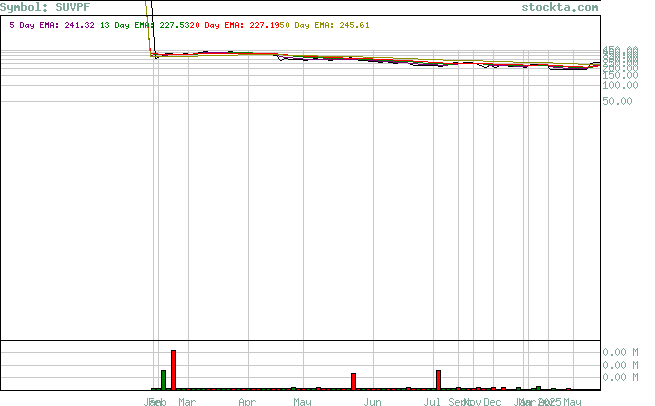Click the May label following 2025

click(572, 401)
